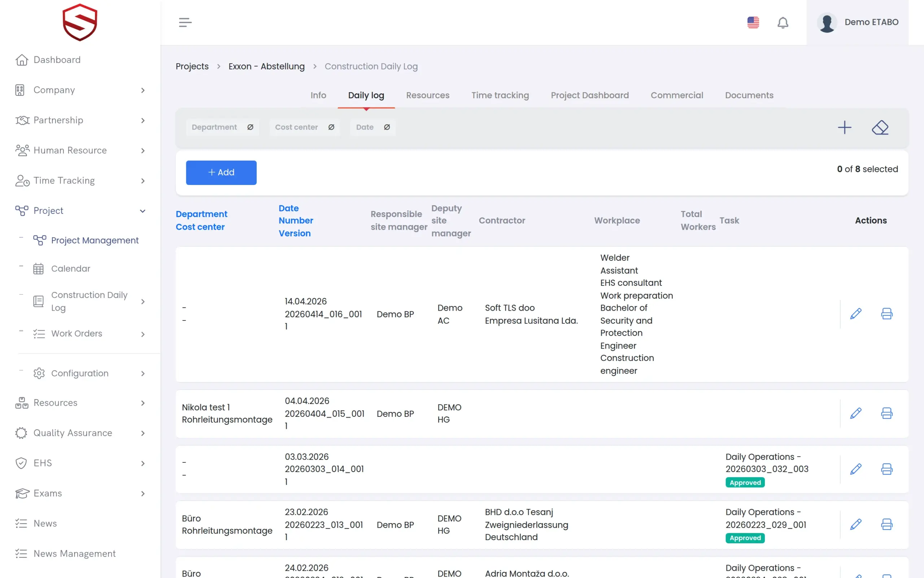Collapse the Project sidebar menu

click(x=80, y=211)
